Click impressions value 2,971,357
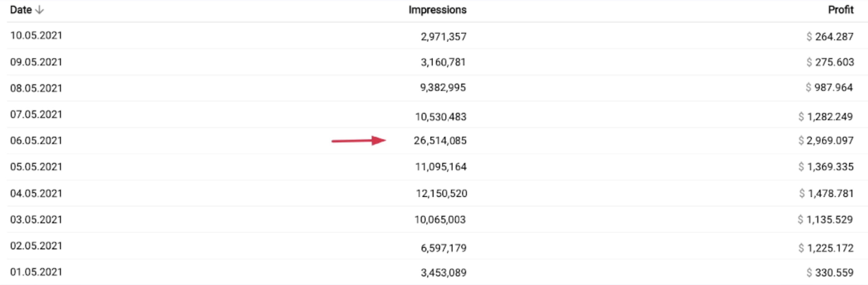The width and height of the screenshot is (868, 285). [x=443, y=37]
